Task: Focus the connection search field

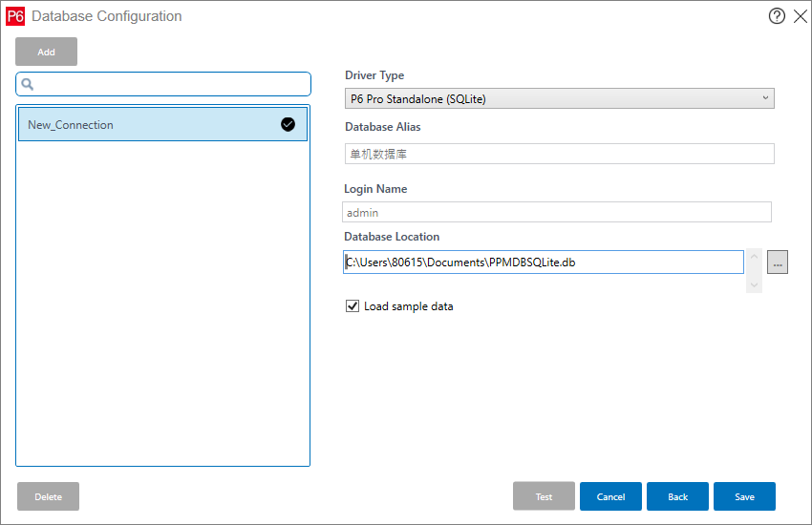Action: 172,85
